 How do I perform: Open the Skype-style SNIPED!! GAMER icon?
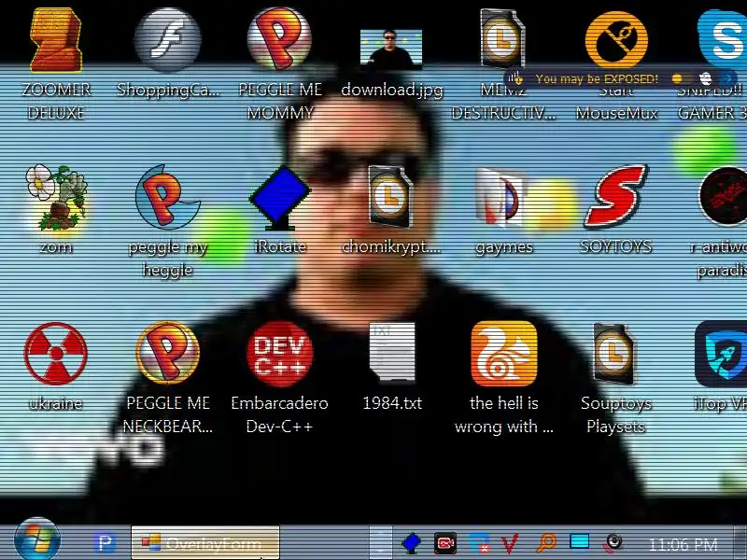[x=723, y=40]
